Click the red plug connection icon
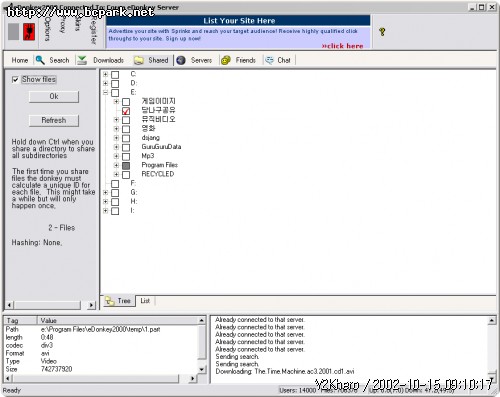This screenshot has height=397, width=500. pyautogui.click(x=29, y=32)
